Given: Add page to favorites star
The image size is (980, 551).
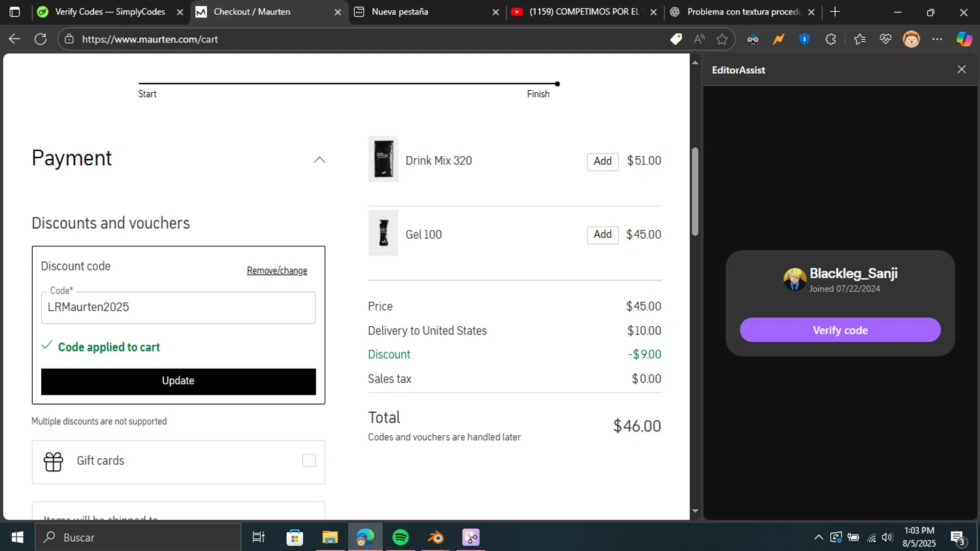Looking at the screenshot, I should point(722,39).
